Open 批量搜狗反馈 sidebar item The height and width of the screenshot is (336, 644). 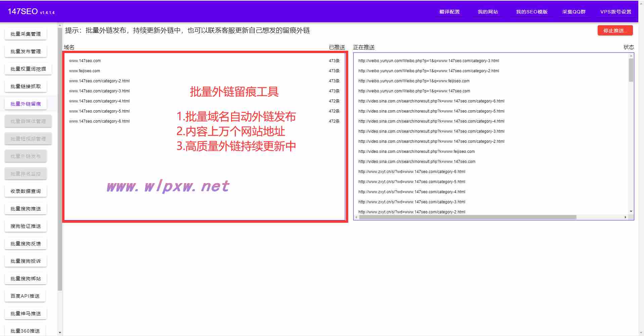[26, 244]
